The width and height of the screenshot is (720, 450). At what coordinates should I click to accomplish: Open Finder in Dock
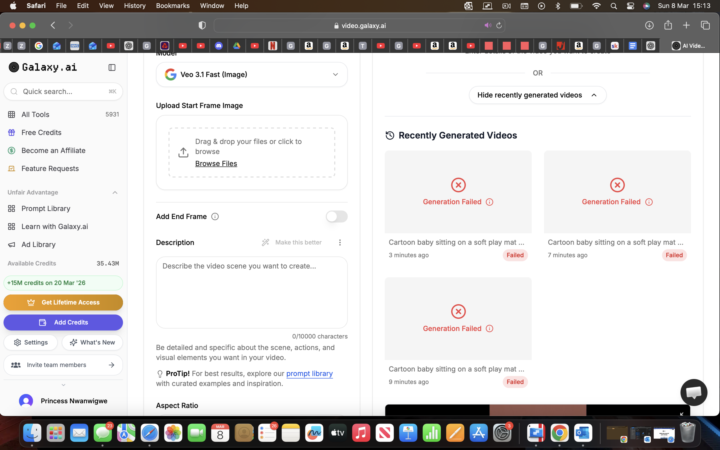32,433
